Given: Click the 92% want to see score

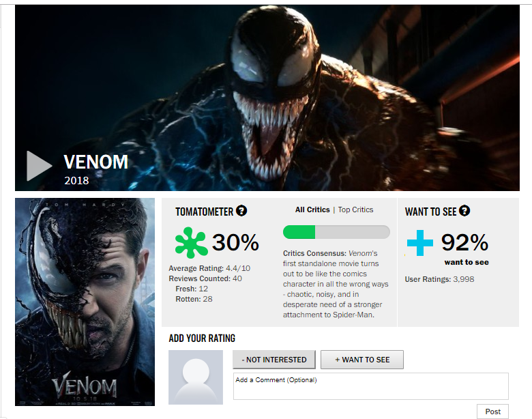Looking at the screenshot, I should (x=464, y=242).
